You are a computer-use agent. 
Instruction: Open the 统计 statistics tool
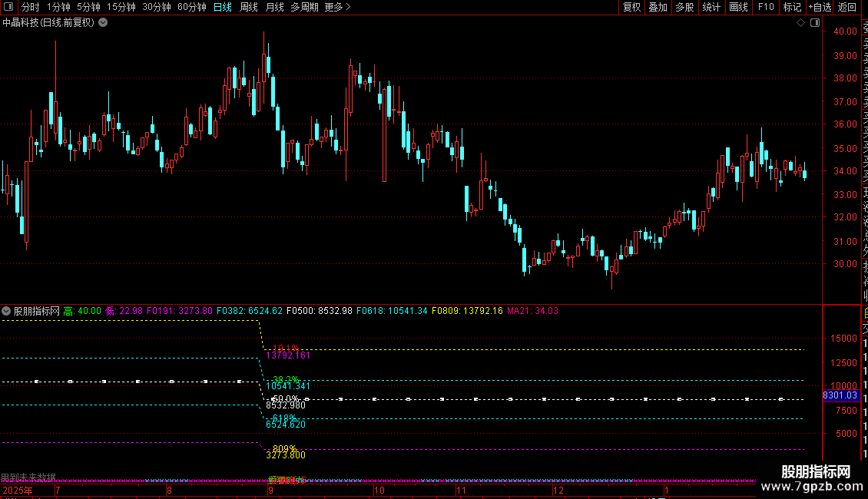711,7
